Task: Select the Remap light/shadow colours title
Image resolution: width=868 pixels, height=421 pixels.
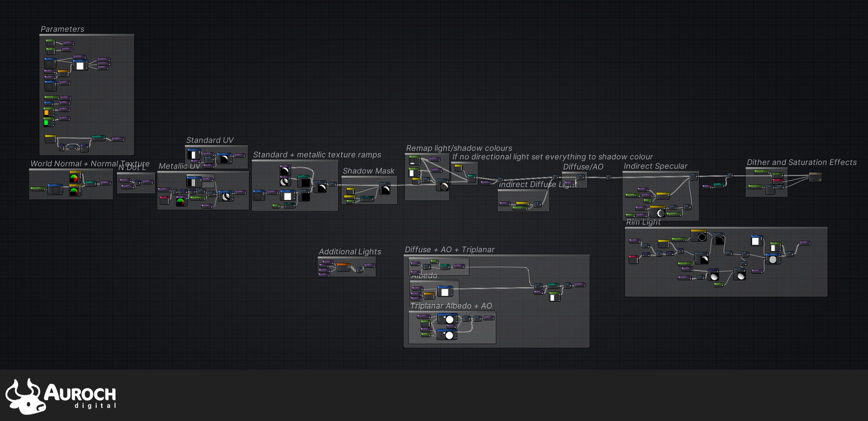Action: click(459, 148)
